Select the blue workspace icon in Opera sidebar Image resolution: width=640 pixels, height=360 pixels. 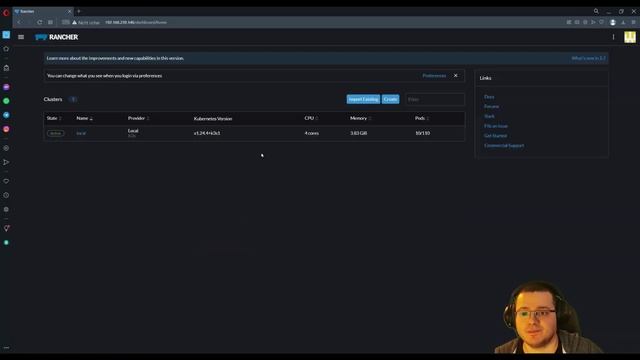(x=6, y=35)
